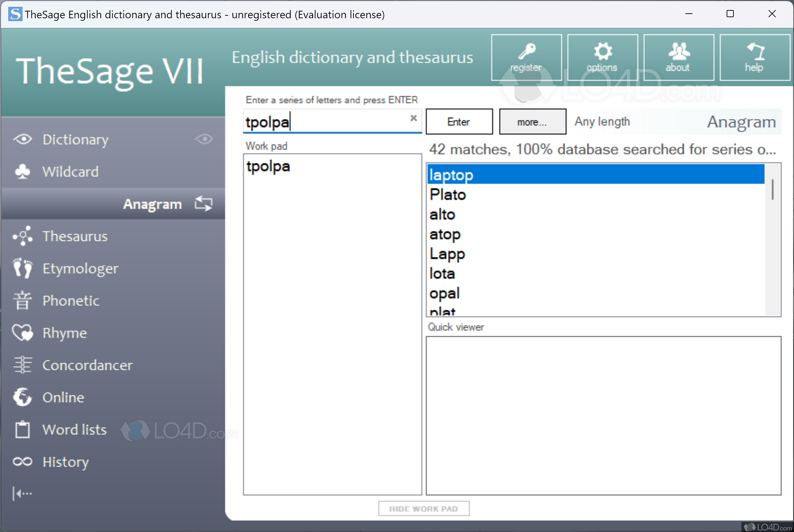
Task: Hide the work pad panel
Action: pos(424,509)
